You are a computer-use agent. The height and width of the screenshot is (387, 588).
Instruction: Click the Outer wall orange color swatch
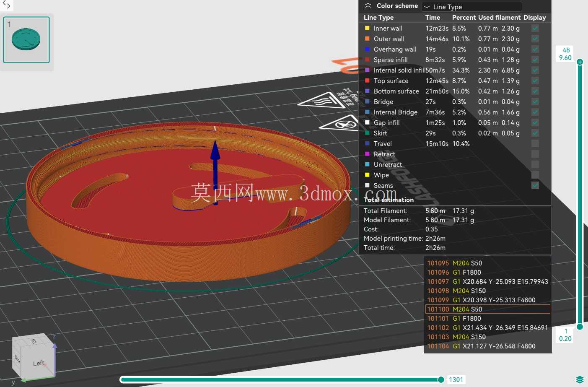click(367, 39)
